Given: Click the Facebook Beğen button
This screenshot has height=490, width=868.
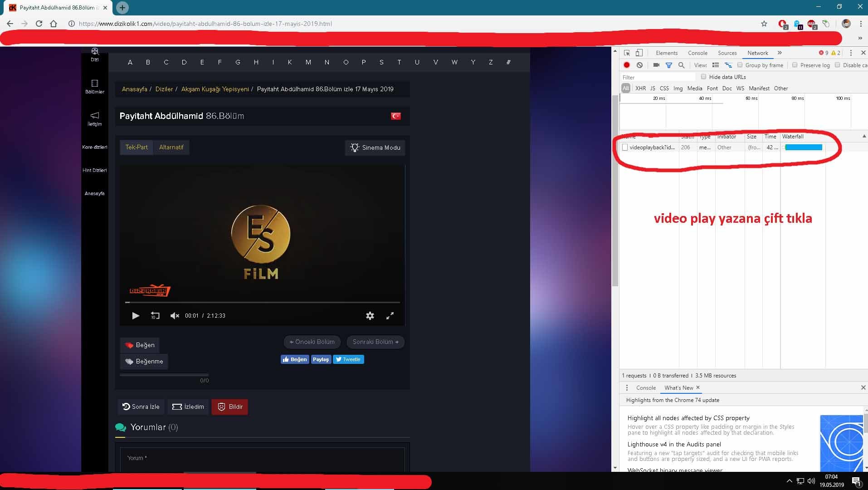Looking at the screenshot, I should pos(295,359).
